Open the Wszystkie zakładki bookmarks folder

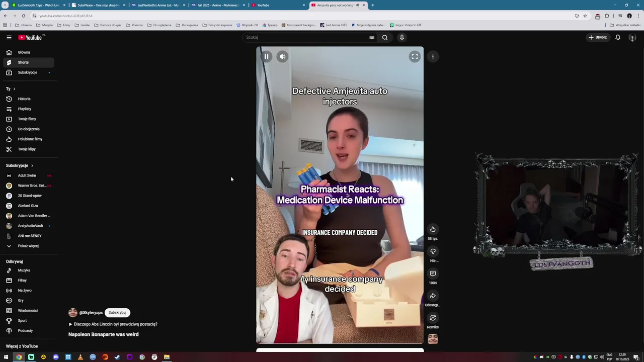pyautogui.click(x=625, y=25)
